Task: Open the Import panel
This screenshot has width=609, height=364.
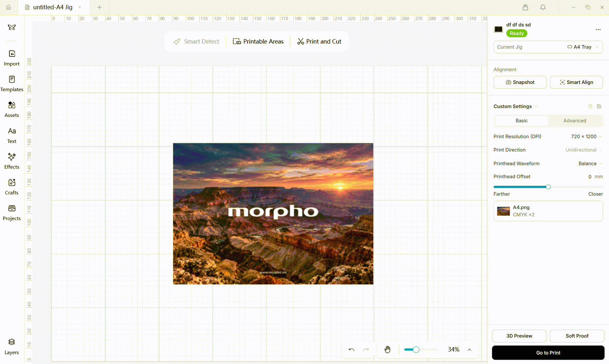Action: tap(12, 58)
